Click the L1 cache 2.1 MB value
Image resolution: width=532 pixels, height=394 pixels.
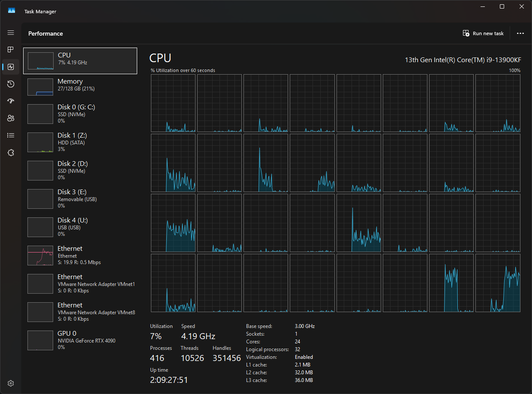tap(302, 365)
